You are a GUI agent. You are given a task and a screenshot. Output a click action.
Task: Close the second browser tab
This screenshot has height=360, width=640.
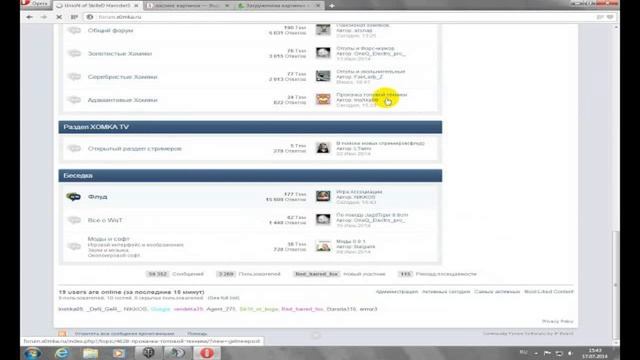click(227, 6)
